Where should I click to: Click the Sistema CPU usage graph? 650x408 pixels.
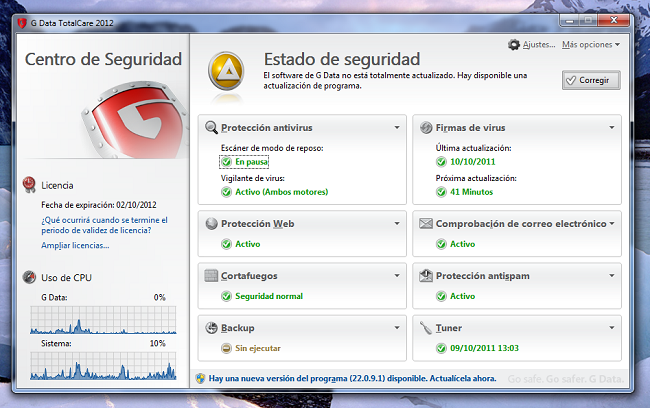click(103, 366)
